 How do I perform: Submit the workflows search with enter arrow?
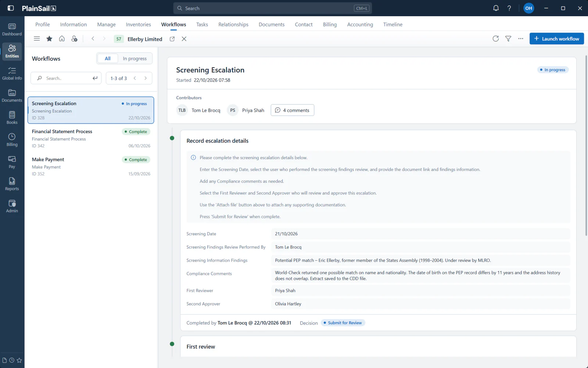95,78
